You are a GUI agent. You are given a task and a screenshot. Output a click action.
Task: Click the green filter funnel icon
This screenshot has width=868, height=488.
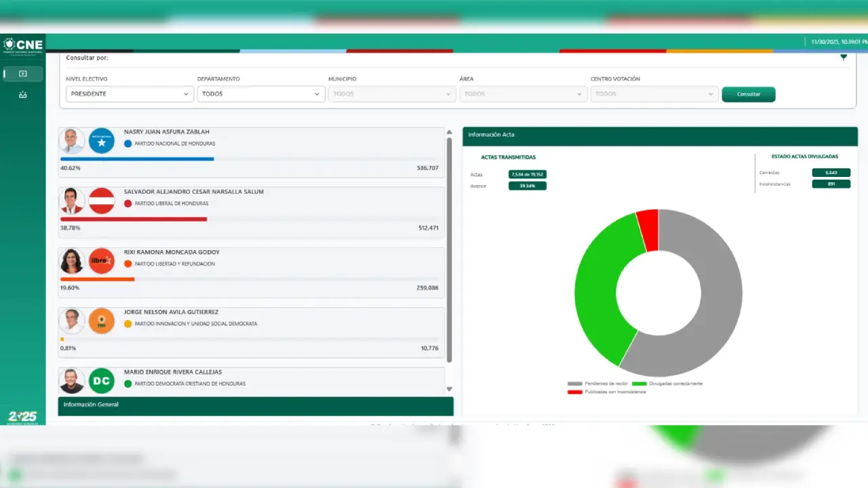844,58
